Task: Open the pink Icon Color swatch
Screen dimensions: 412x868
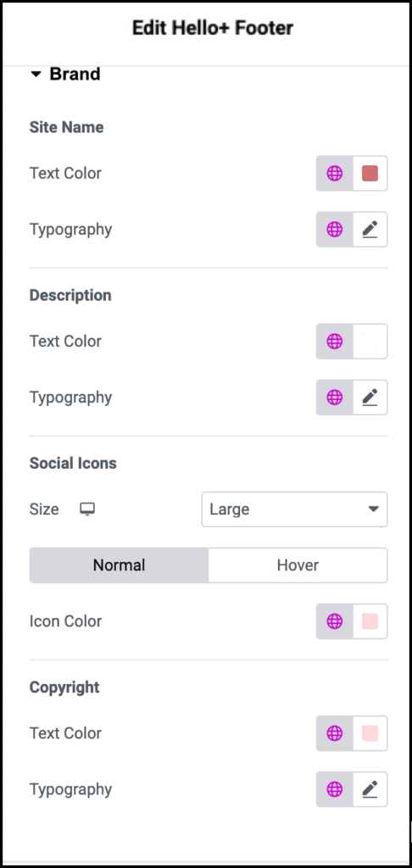Action: (370, 621)
